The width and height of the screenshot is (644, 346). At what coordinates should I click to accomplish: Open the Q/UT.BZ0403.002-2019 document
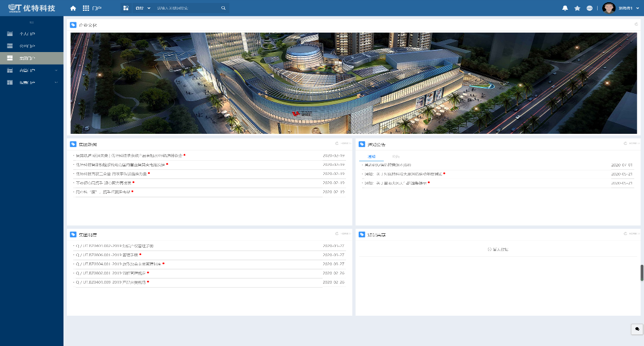pyautogui.click(x=114, y=246)
